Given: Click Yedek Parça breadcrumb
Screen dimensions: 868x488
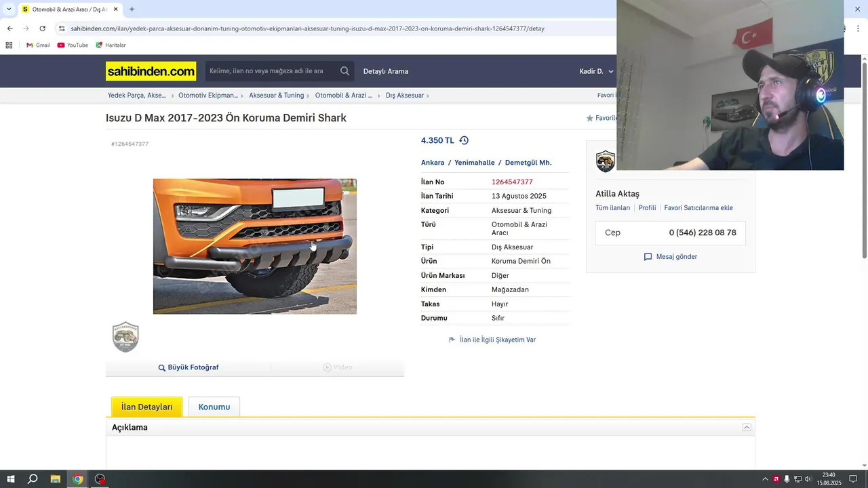Looking at the screenshot, I should click(x=137, y=96).
